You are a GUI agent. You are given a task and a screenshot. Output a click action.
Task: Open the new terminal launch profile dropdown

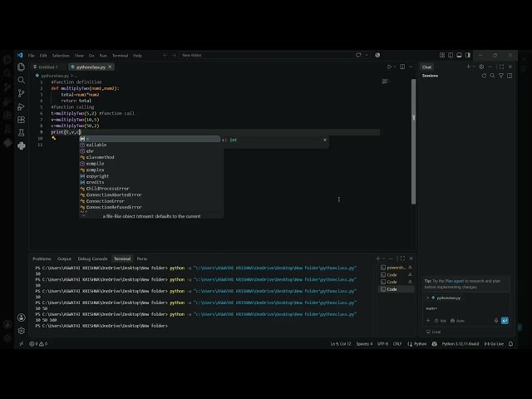384,259
